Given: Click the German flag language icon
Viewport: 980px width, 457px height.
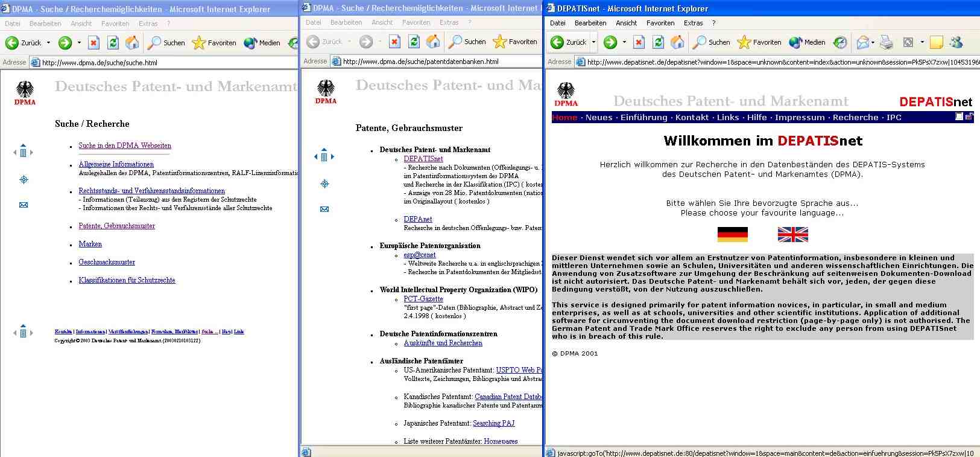Looking at the screenshot, I should click(x=732, y=234).
